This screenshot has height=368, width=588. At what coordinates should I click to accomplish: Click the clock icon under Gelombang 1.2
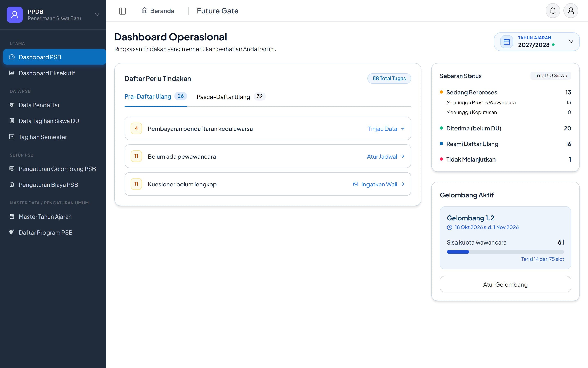pos(450,227)
